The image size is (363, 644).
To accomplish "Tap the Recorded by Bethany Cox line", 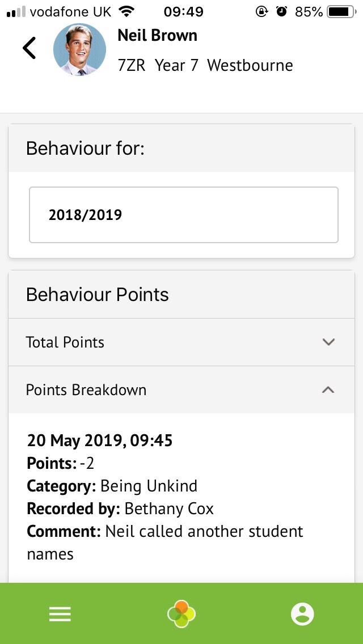I will coord(120,509).
